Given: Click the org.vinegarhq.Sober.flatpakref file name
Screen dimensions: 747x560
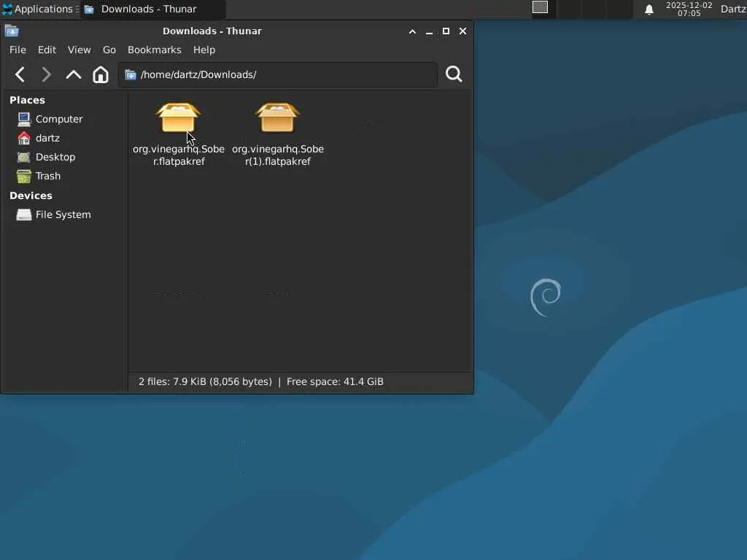Looking at the screenshot, I should (179, 155).
